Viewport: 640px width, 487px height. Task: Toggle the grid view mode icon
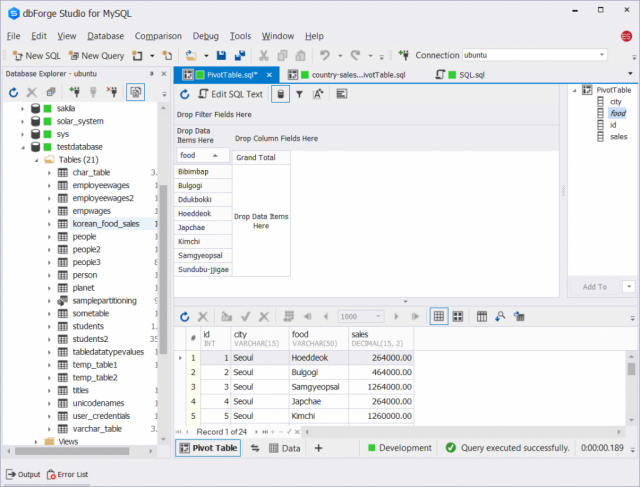(x=439, y=316)
